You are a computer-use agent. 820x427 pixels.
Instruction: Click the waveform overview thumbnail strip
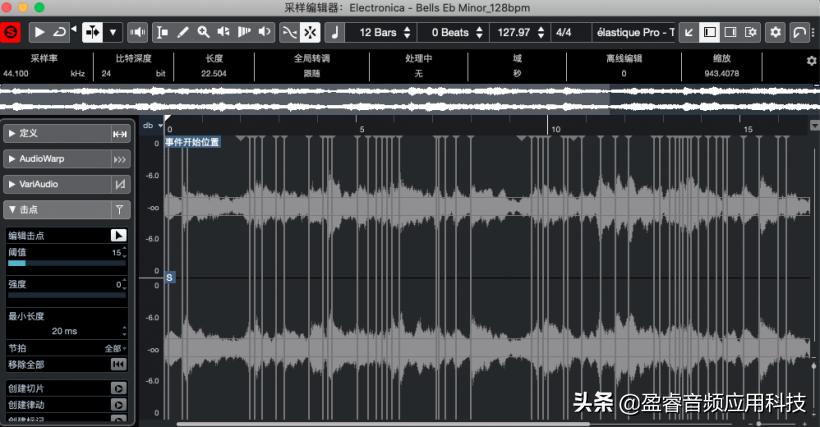point(409,99)
